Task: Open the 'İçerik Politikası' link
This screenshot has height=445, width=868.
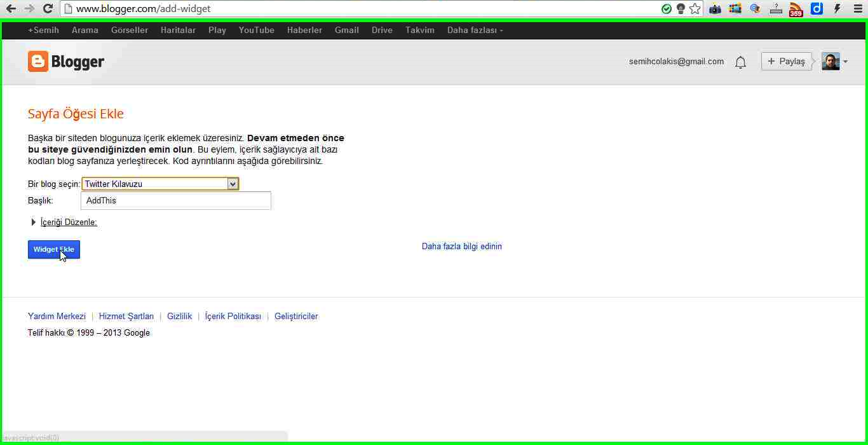Action: (x=233, y=317)
